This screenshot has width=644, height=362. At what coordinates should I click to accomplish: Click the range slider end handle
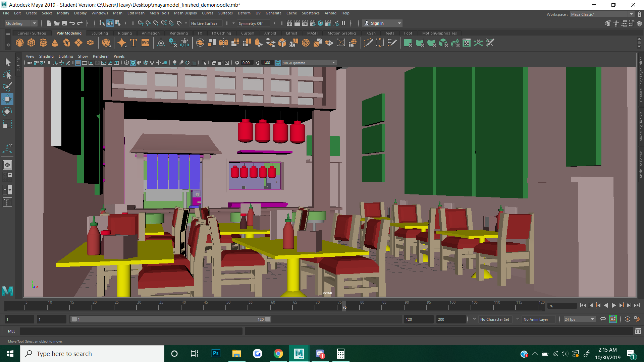pyautogui.click(x=268, y=319)
